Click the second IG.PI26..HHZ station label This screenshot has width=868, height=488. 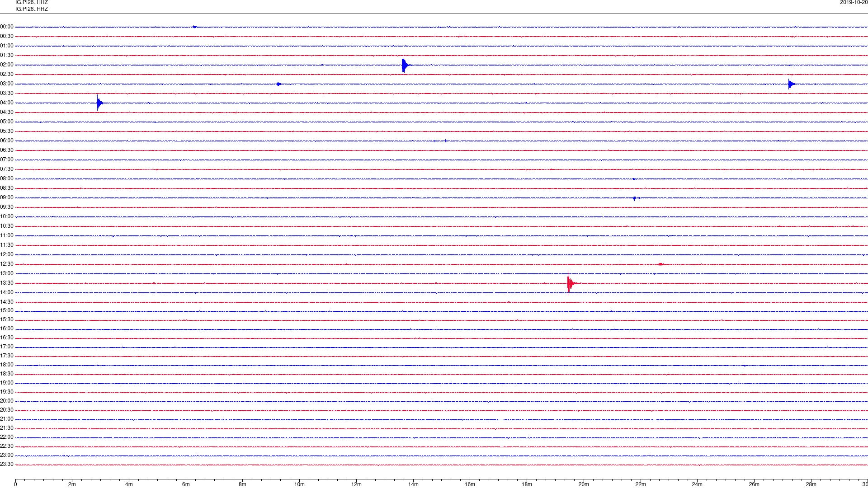32,9
